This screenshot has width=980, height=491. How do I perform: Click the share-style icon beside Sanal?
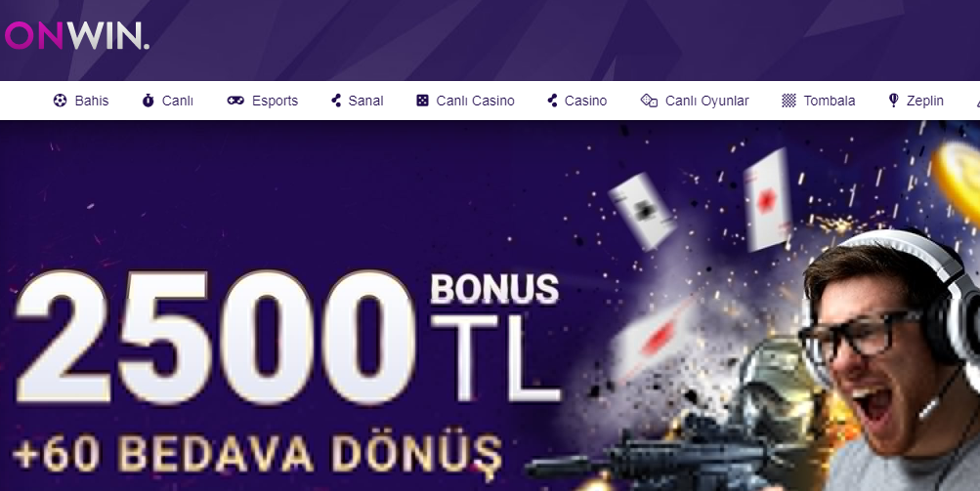[x=336, y=101]
